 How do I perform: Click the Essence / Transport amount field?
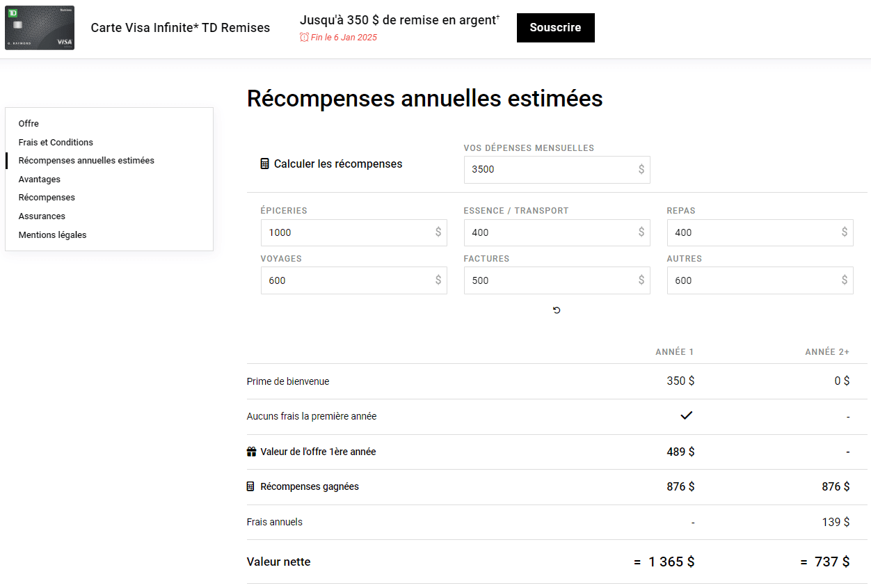point(550,232)
